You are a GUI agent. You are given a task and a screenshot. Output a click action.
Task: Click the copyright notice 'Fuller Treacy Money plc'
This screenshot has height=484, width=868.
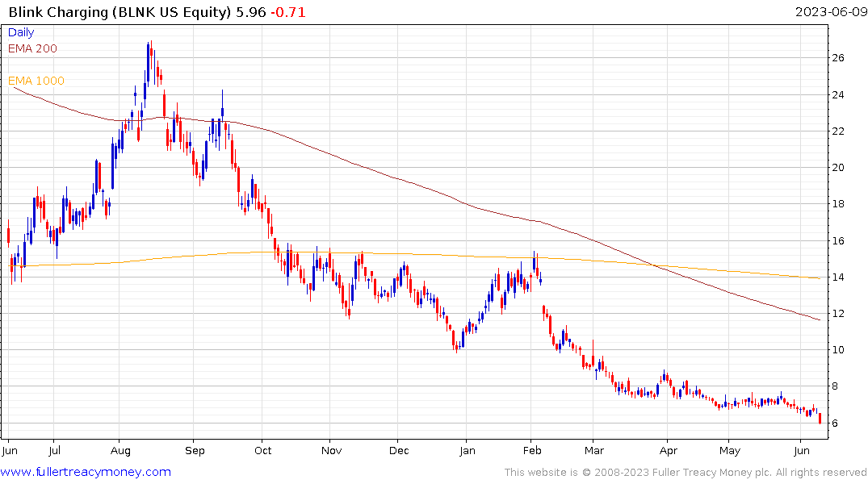click(x=712, y=473)
